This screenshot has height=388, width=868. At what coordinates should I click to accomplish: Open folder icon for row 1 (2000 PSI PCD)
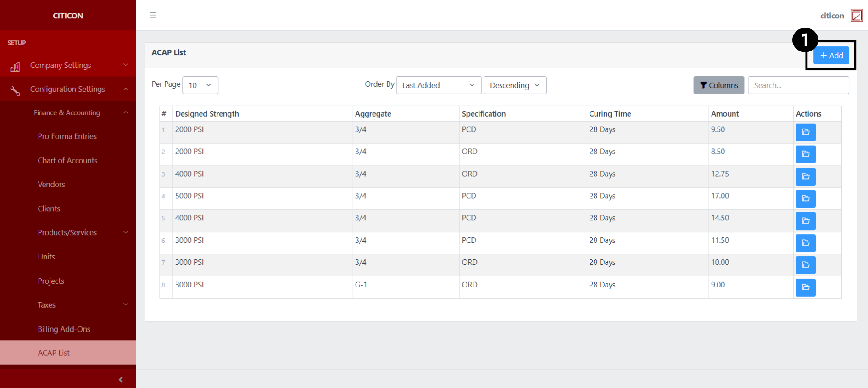point(805,132)
